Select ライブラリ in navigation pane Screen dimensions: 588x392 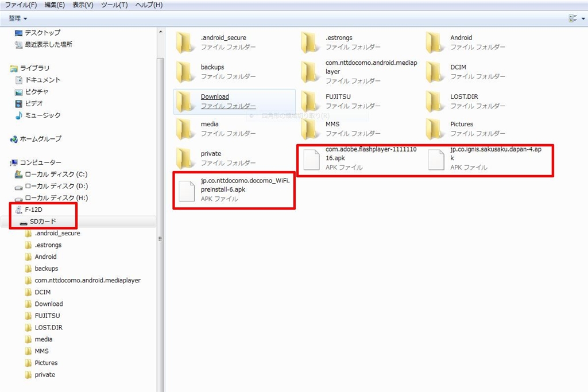click(30, 68)
